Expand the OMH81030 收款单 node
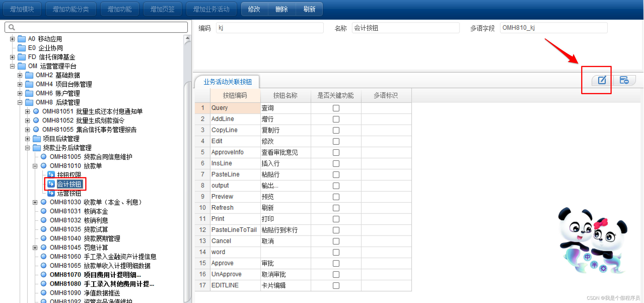Viewport: 644px width, 303px height. pos(35,202)
